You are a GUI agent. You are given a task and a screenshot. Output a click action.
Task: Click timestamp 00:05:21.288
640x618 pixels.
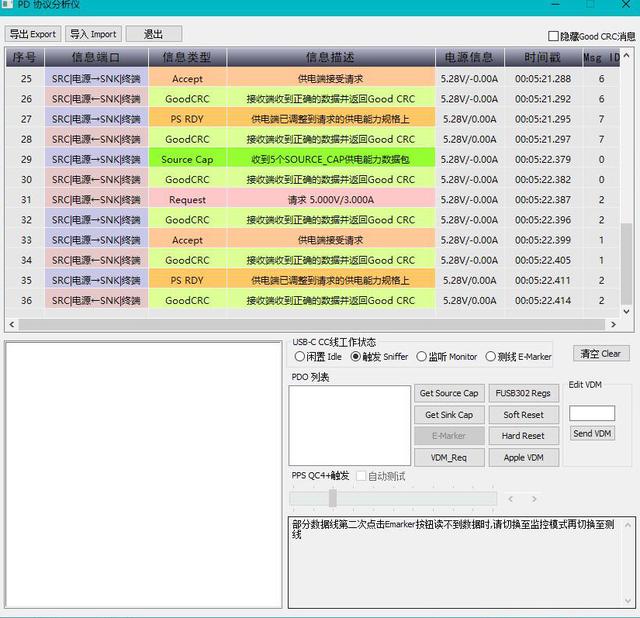[543, 79]
